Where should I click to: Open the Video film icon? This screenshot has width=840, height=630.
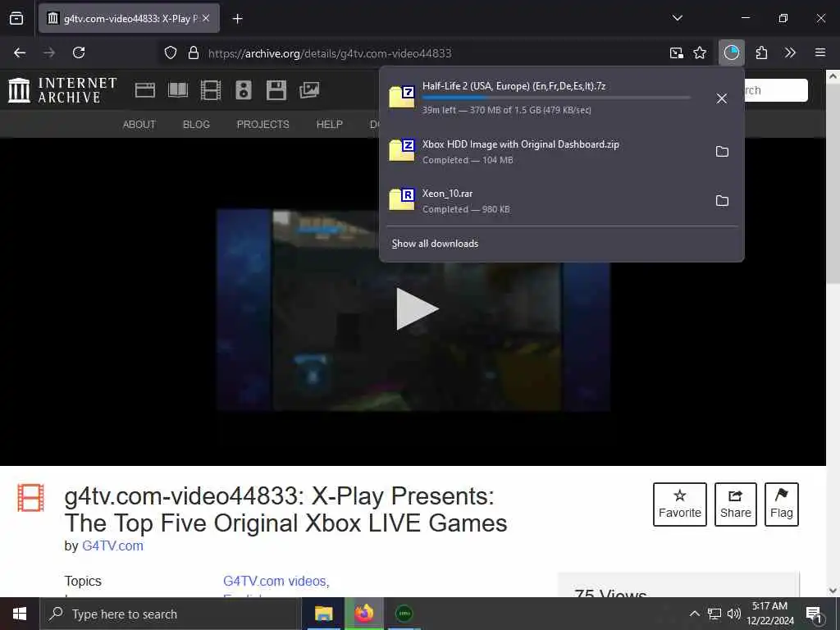(x=211, y=90)
